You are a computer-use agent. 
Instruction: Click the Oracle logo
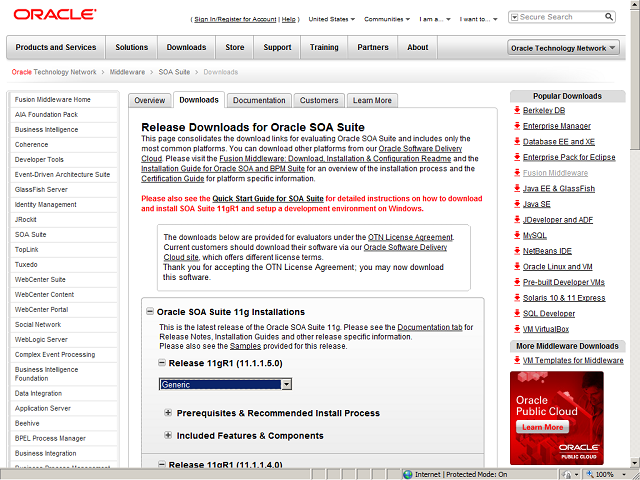(54, 15)
